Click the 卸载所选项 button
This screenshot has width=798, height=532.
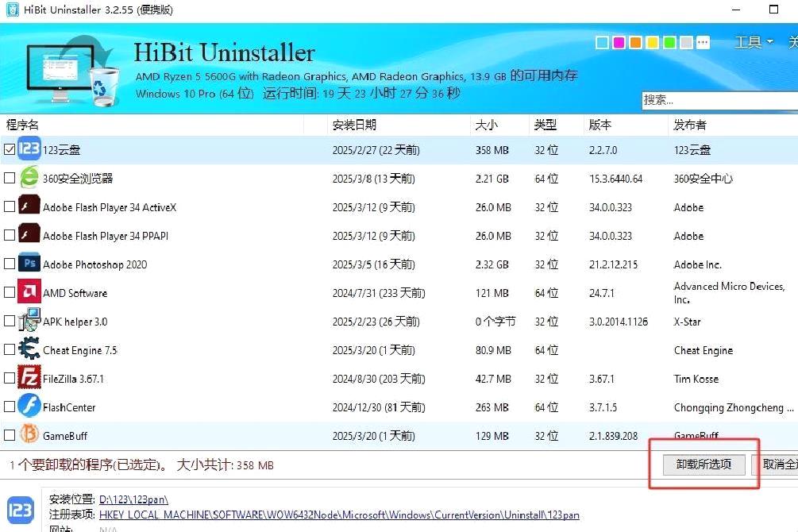pos(704,465)
